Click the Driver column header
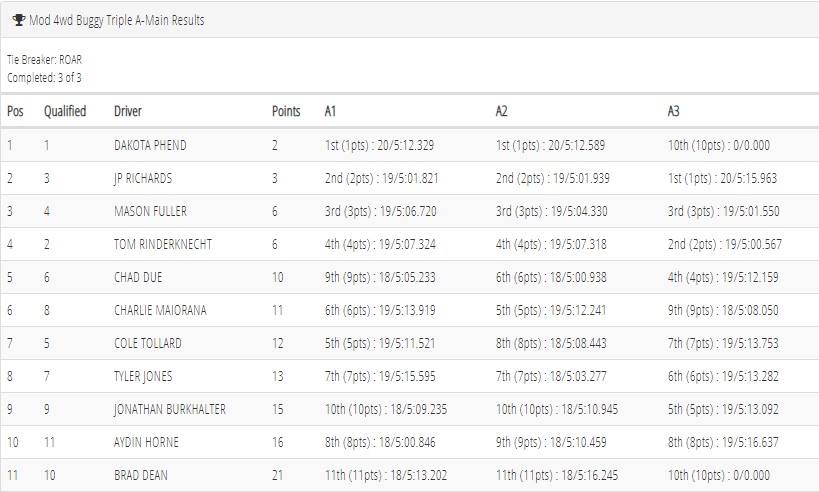 click(x=128, y=111)
